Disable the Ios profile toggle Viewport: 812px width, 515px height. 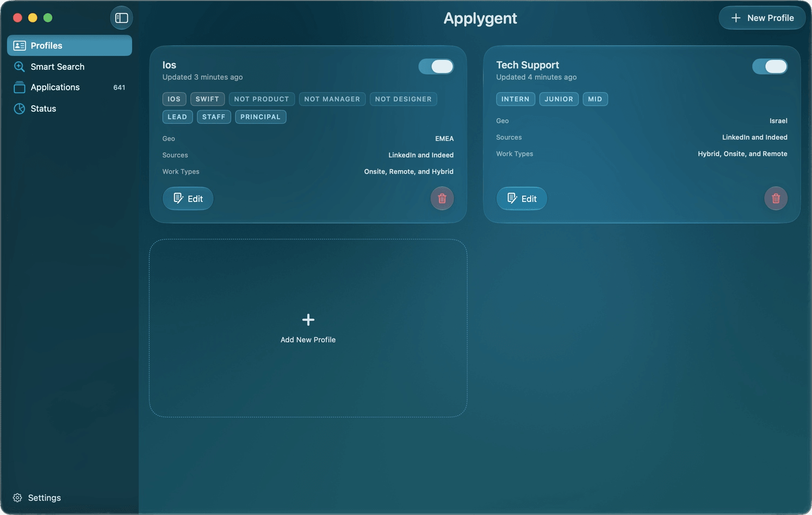tap(436, 66)
